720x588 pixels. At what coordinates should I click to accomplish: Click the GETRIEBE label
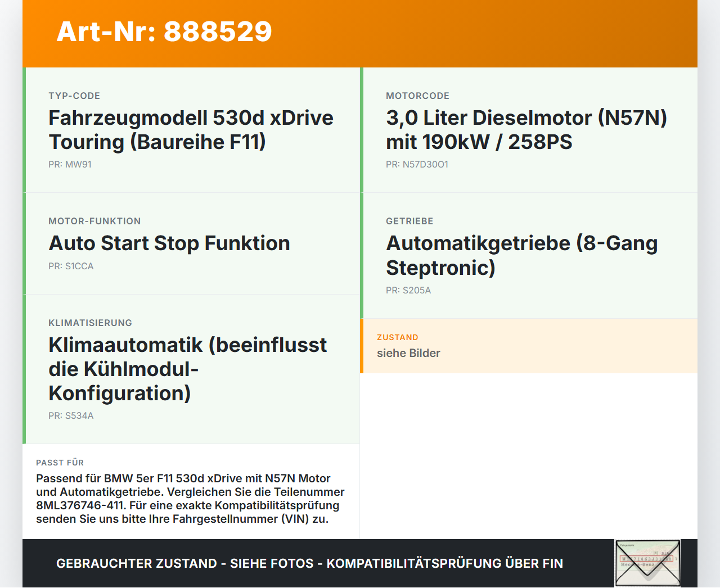tap(409, 221)
